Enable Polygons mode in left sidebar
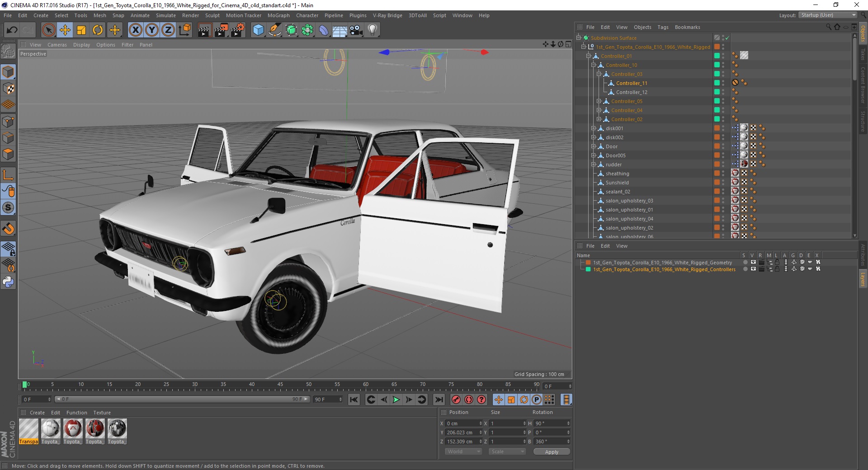Viewport: 868px width, 470px height. click(8, 154)
